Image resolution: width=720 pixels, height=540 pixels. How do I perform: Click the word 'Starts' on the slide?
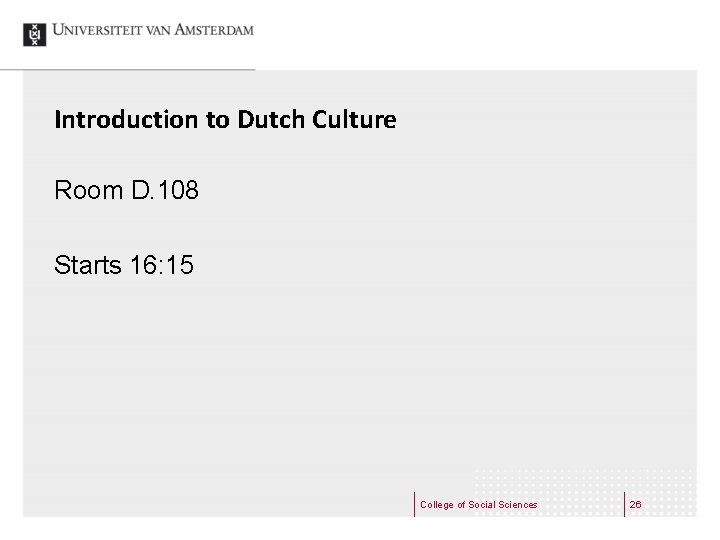tap(88, 265)
